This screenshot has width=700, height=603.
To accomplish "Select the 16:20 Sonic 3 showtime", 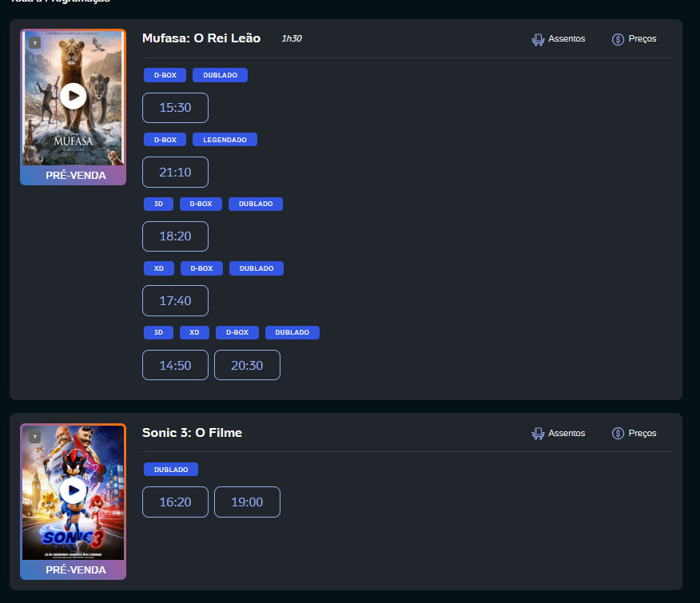I will point(176,502).
